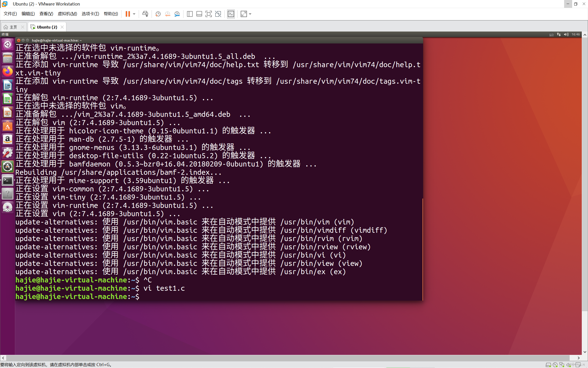Minimize the terminal window
This screenshot has height=368, width=588.
[23, 40]
